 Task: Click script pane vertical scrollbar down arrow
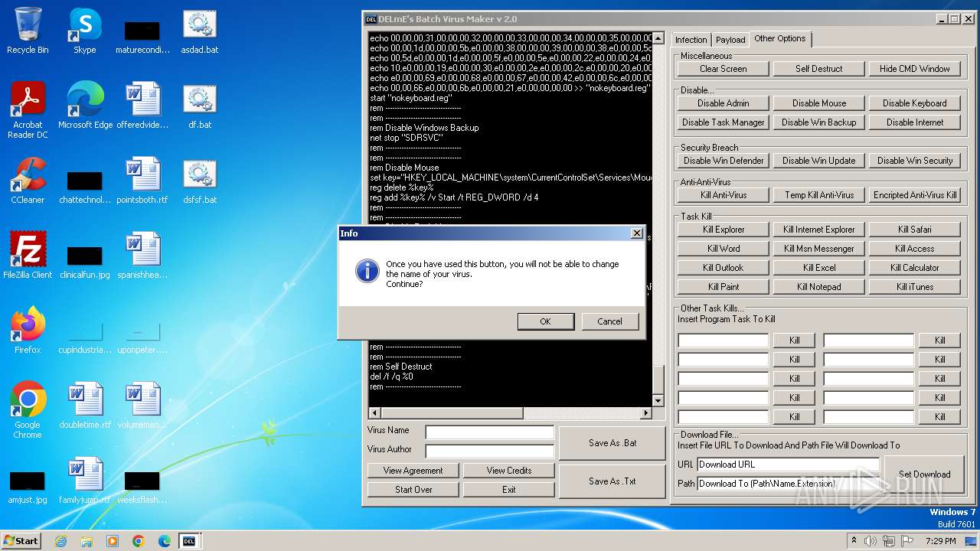pos(658,401)
